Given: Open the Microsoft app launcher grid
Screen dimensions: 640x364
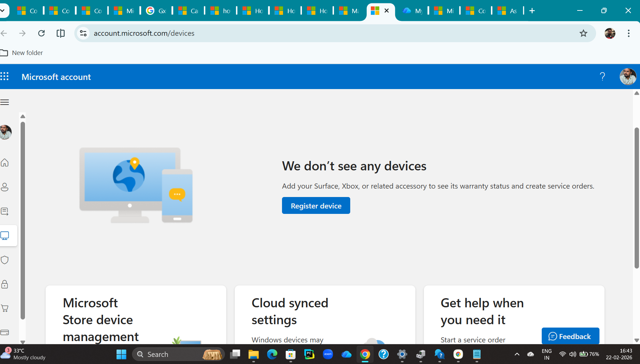Looking at the screenshot, I should 5,77.
